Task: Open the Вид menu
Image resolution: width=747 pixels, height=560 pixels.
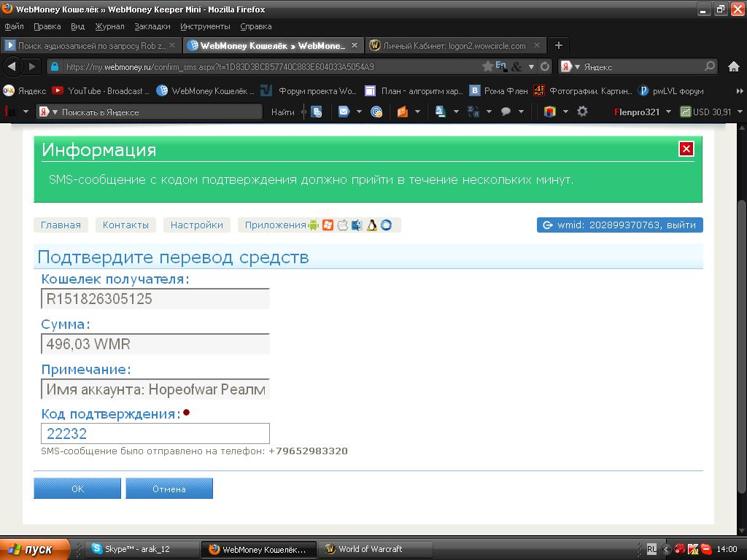Action: tap(77, 26)
